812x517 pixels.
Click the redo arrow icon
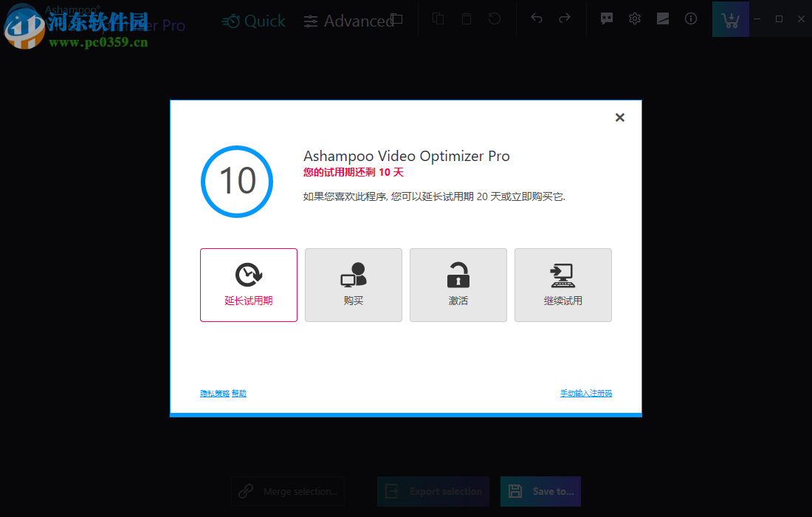pyautogui.click(x=565, y=18)
